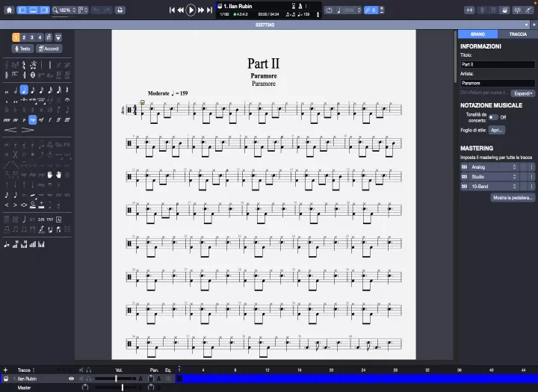The height and width of the screenshot is (392, 538).
Task: Toggle the bottom global view panel
Action: (34, 10)
